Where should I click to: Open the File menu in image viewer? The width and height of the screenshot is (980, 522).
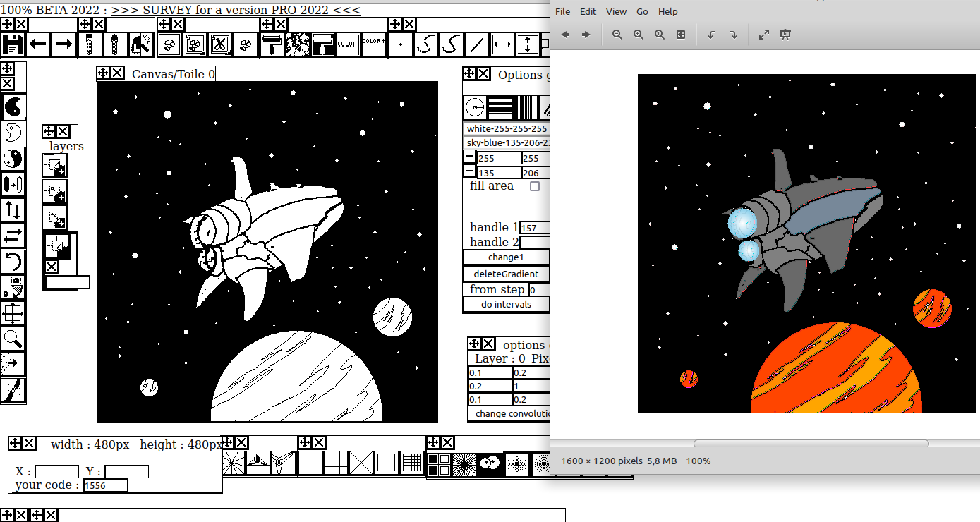[x=562, y=11]
